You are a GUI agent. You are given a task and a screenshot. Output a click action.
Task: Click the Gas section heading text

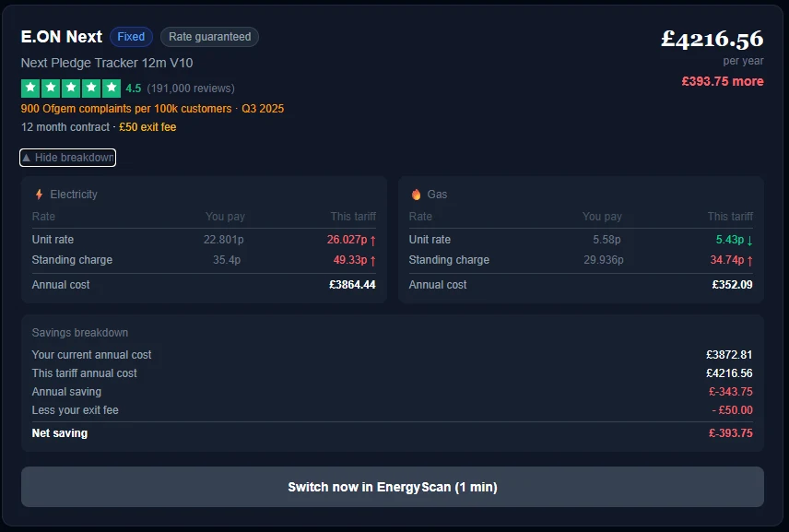(x=437, y=195)
